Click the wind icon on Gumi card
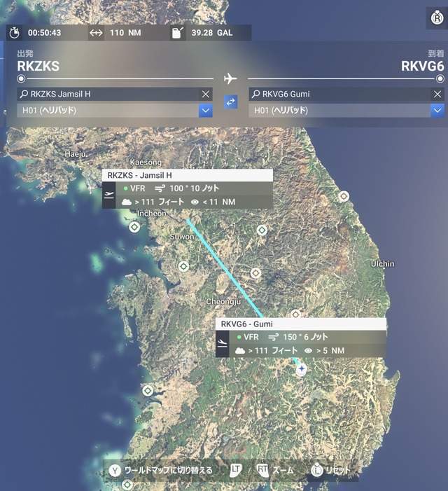Image resolution: width=448 pixels, height=491 pixels. pos(274,337)
